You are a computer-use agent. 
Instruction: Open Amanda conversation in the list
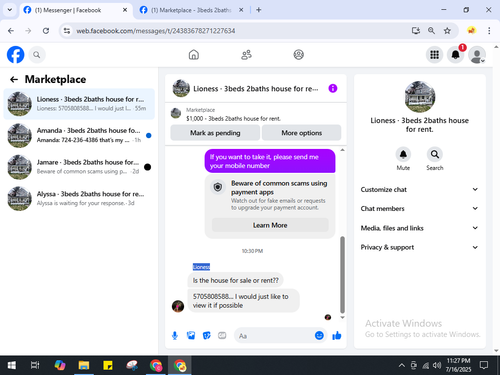79,135
